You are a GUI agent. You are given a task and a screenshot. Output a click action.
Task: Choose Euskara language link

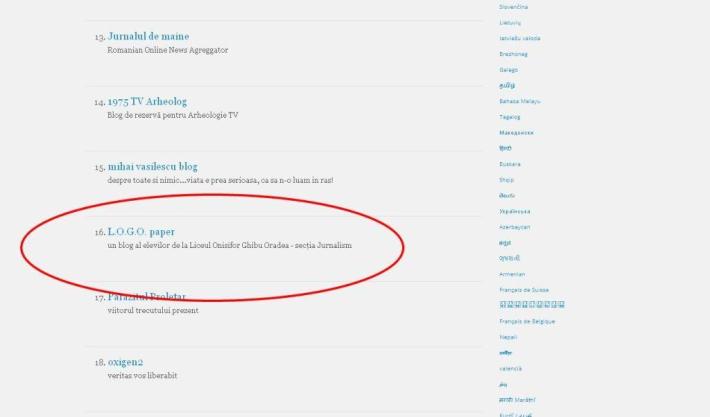(510, 164)
